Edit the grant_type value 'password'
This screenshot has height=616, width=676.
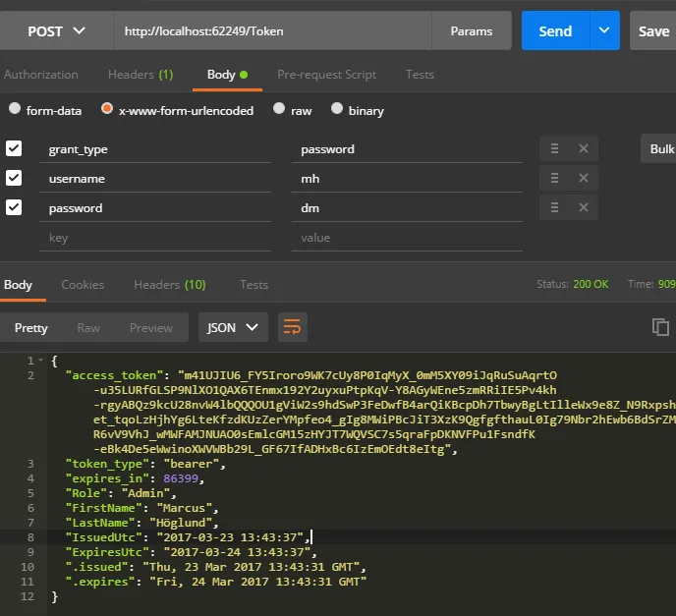[407, 149]
